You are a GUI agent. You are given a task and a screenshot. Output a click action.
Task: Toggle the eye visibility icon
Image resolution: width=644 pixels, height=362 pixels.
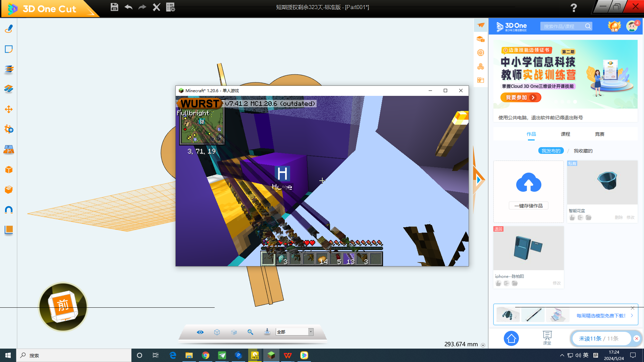click(x=200, y=332)
